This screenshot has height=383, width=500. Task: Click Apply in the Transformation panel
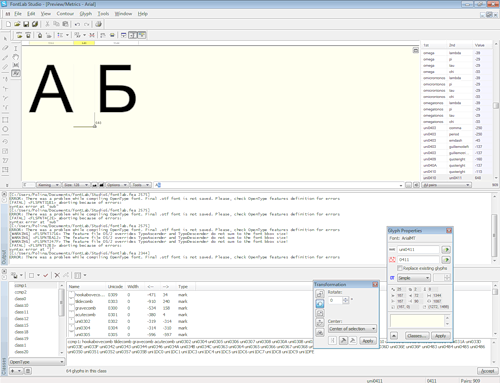click(368, 341)
